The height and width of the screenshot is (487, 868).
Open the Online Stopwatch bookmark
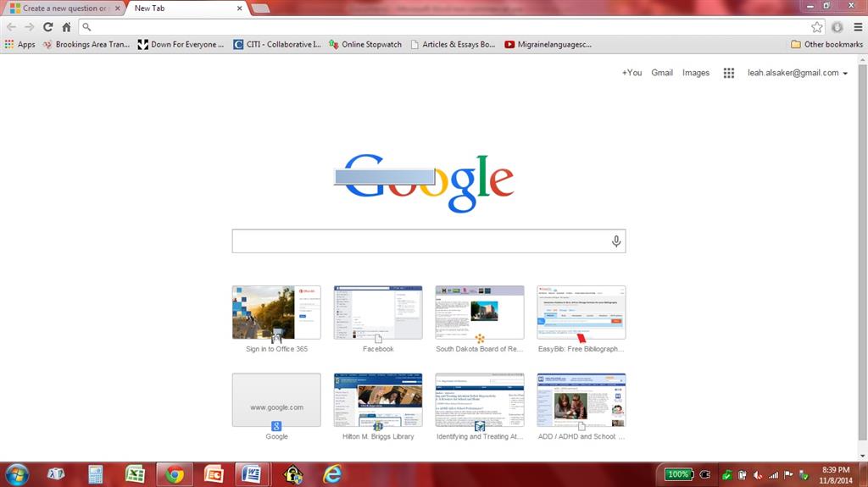pyautogui.click(x=365, y=44)
